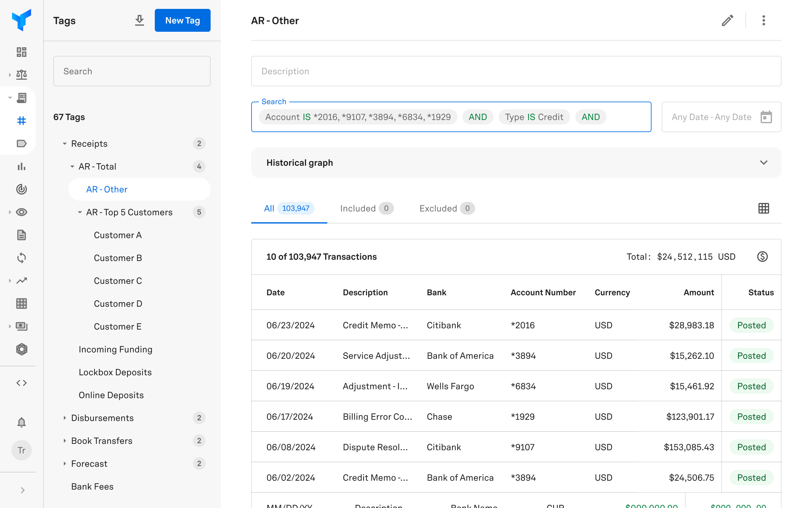Open the payments cash icon in sidebar
This screenshot has height=508, width=812.
click(22, 326)
